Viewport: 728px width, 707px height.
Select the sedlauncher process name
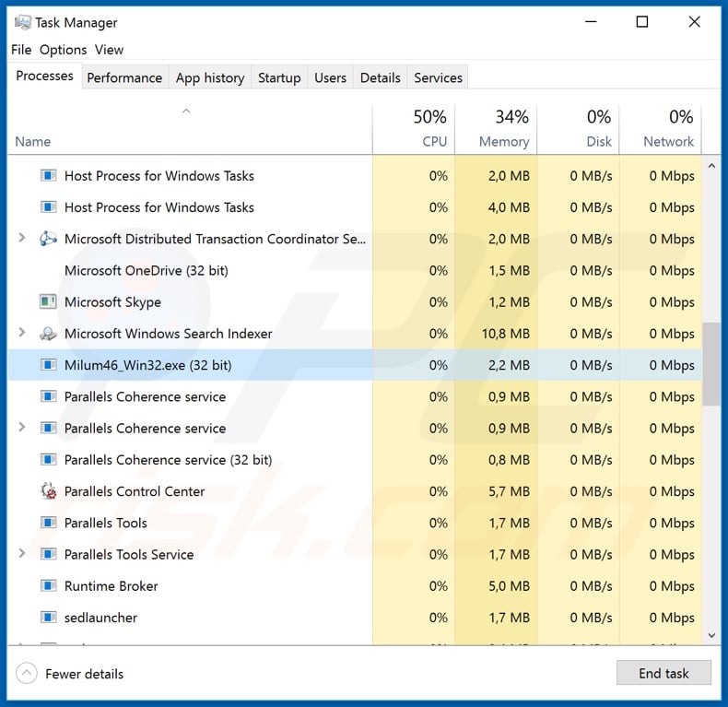(x=100, y=618)
